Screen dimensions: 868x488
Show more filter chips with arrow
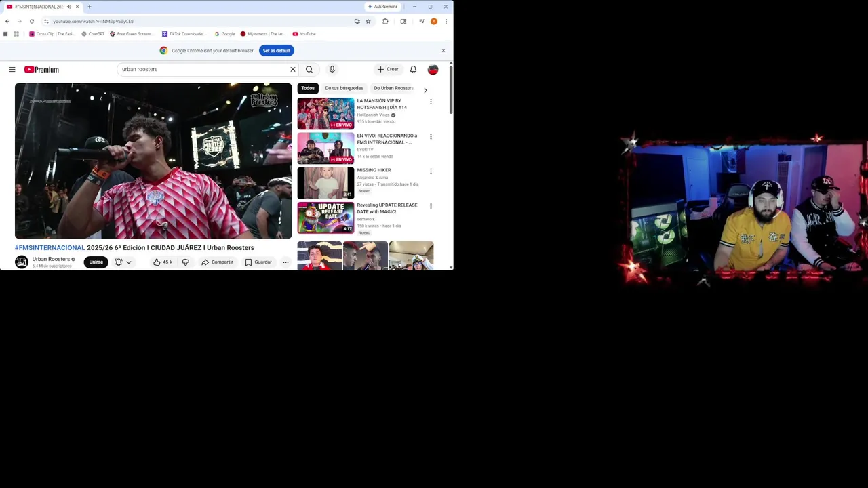tap(425, 89)
